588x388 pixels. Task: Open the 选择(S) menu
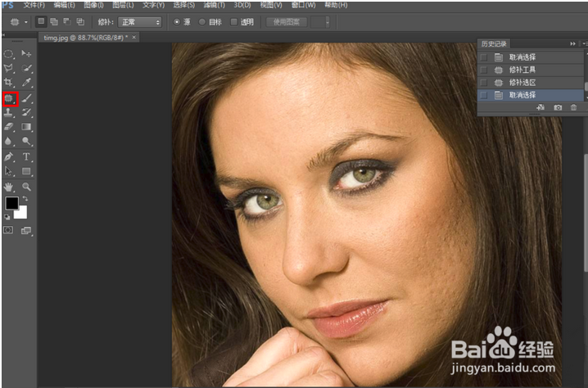point(183,5)
